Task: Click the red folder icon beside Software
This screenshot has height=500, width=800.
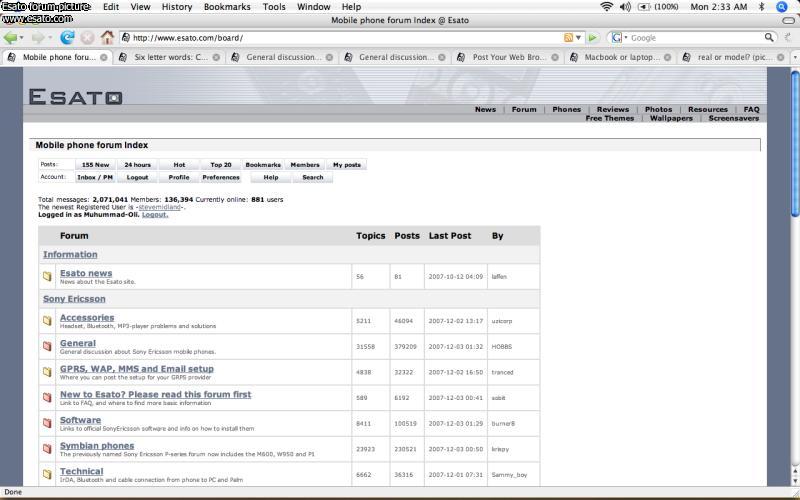Action: pos(47,423)
